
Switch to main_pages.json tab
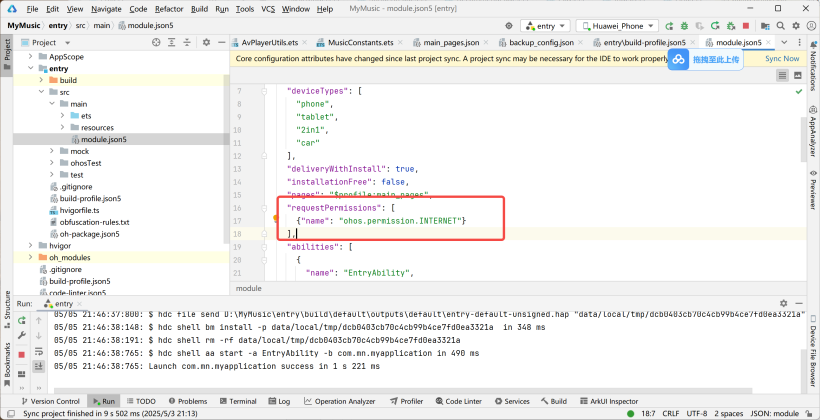451,42
